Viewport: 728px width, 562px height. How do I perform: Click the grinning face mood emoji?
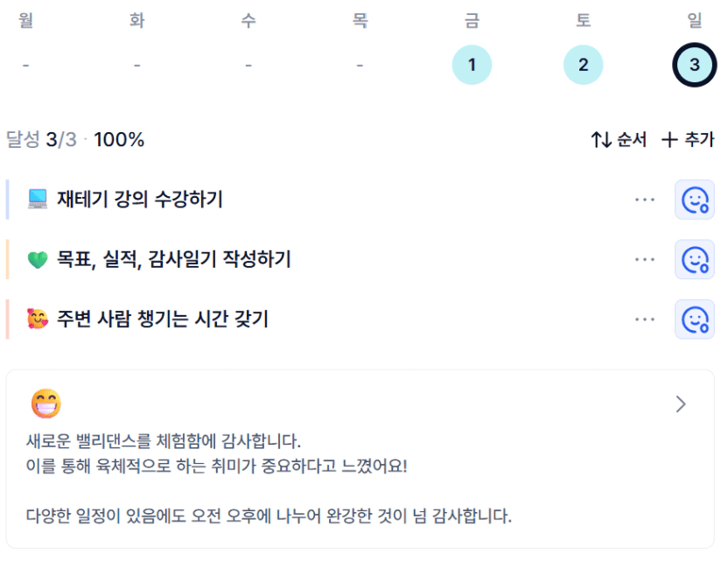[x=46, y=404]
